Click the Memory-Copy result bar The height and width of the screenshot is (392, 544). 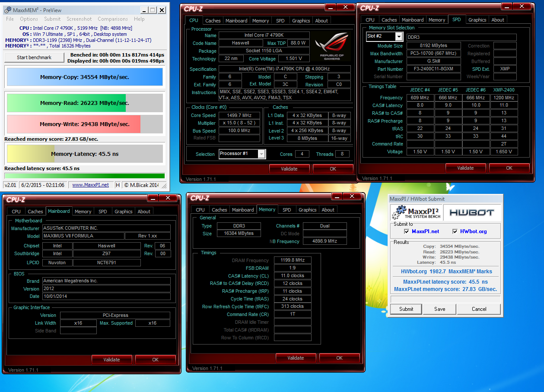coord(85,77)
